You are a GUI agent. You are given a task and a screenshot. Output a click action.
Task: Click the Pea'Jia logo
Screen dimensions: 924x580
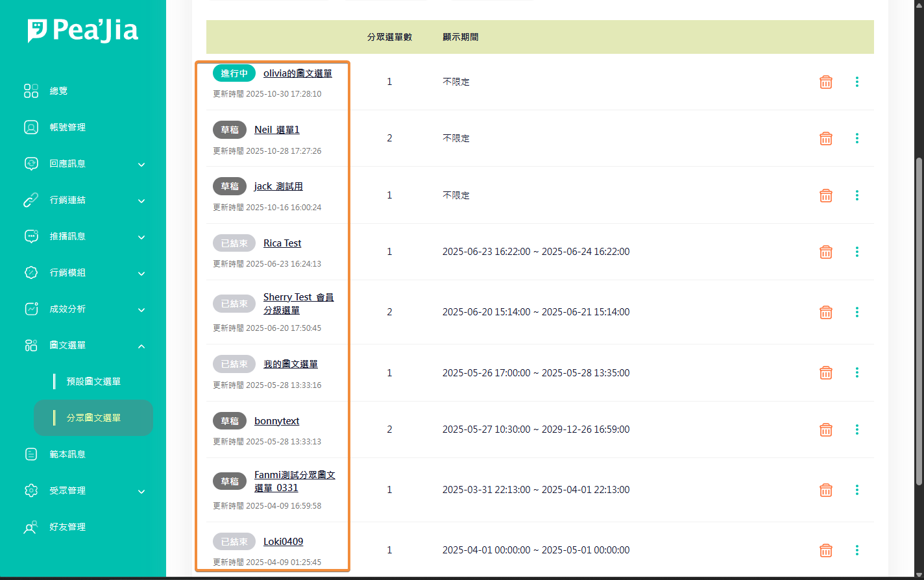tap(83, 30)
